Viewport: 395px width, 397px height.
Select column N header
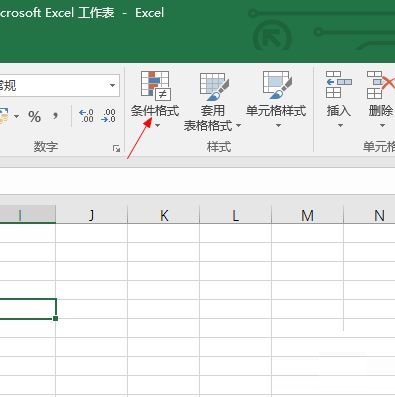(x=369, y=215)
